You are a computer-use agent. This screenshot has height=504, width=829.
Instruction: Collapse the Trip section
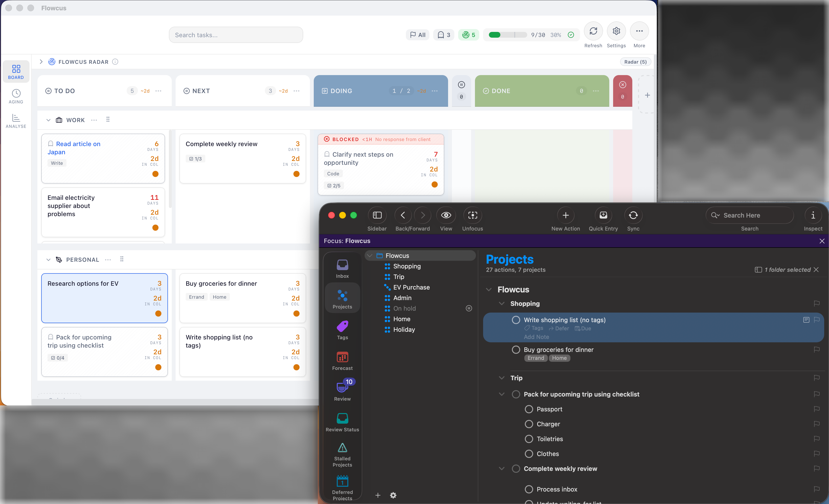click(x=502, y=378)
